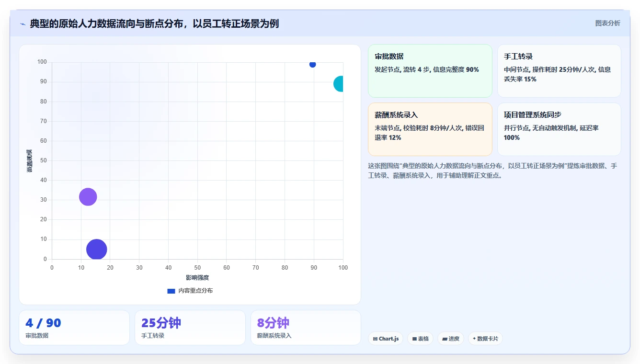Click the text 丢失率 15%
This screenshot has height=364, width=640.
[520, 79]
